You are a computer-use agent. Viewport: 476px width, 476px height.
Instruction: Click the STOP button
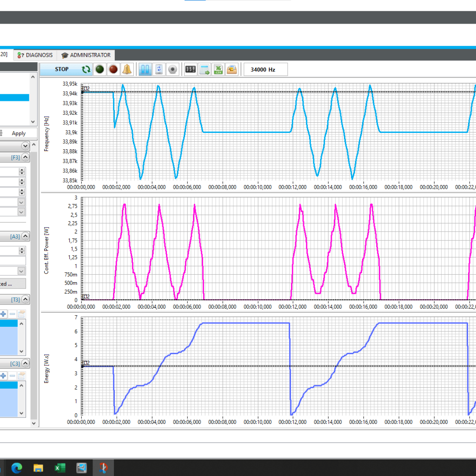(x=66, y=69)
